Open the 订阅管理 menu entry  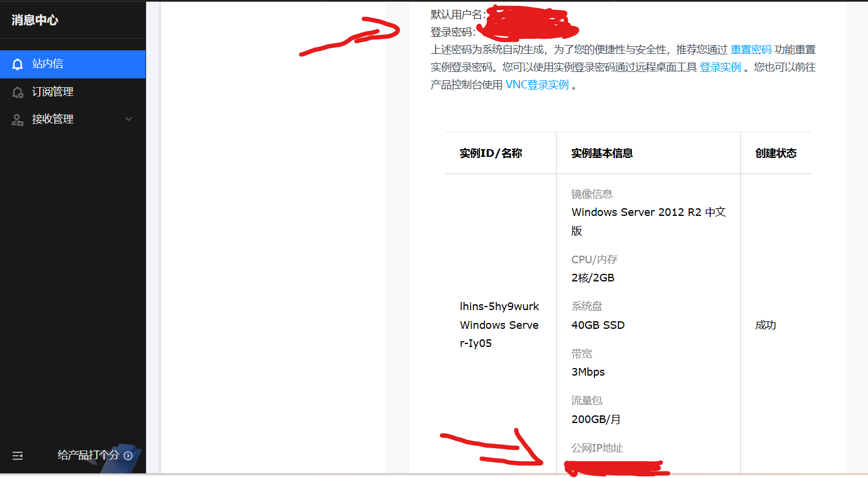(72, 92)
